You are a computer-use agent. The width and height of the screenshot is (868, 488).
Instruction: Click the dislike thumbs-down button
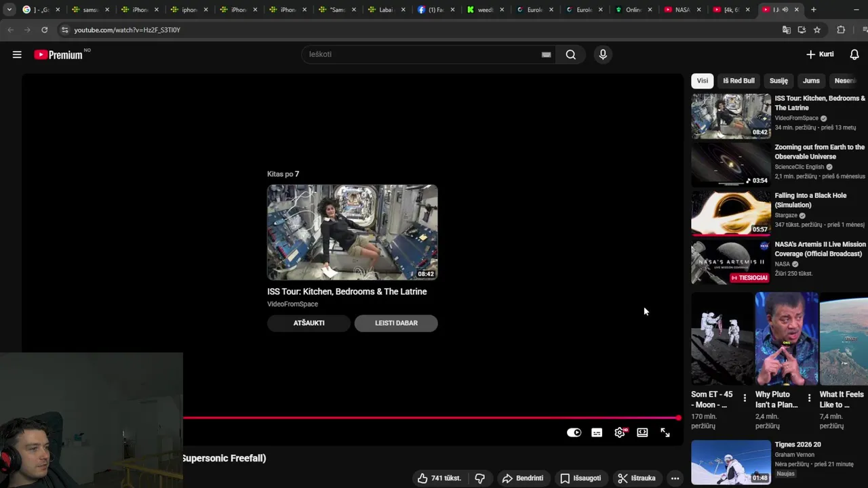[x=480, y=479]
